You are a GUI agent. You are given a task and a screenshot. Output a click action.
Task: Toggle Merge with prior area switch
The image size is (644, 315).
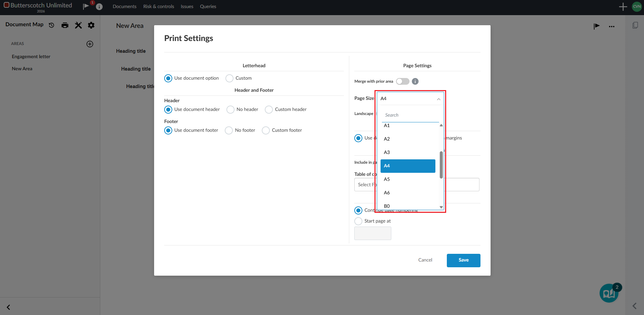pos(402,81)
